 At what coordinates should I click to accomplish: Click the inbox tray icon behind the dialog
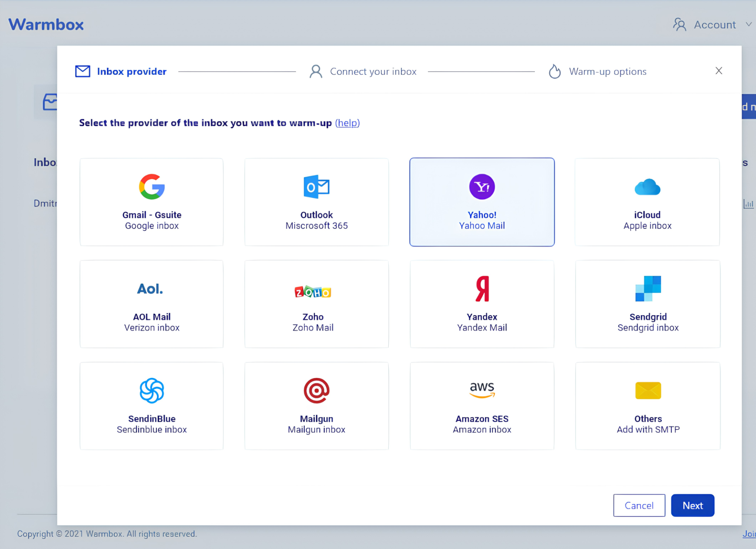click(x=50, y=102)
